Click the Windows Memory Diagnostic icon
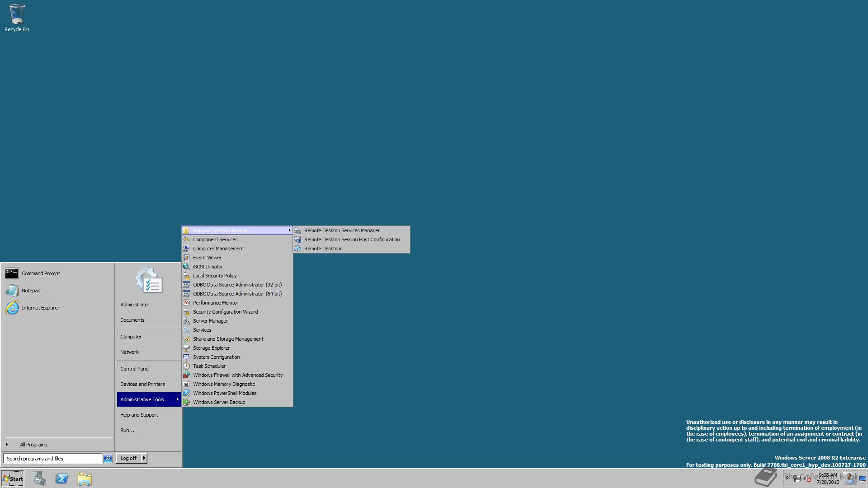 point(186,384)
